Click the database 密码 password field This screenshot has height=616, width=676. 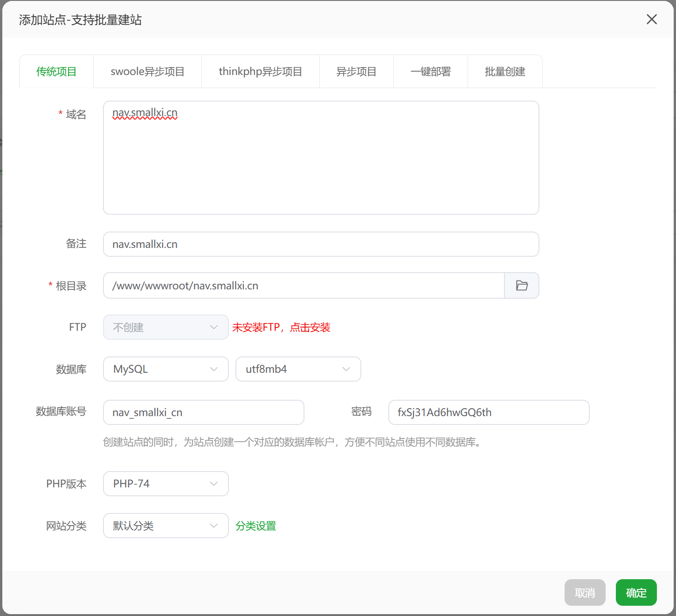tap(489, 412)
